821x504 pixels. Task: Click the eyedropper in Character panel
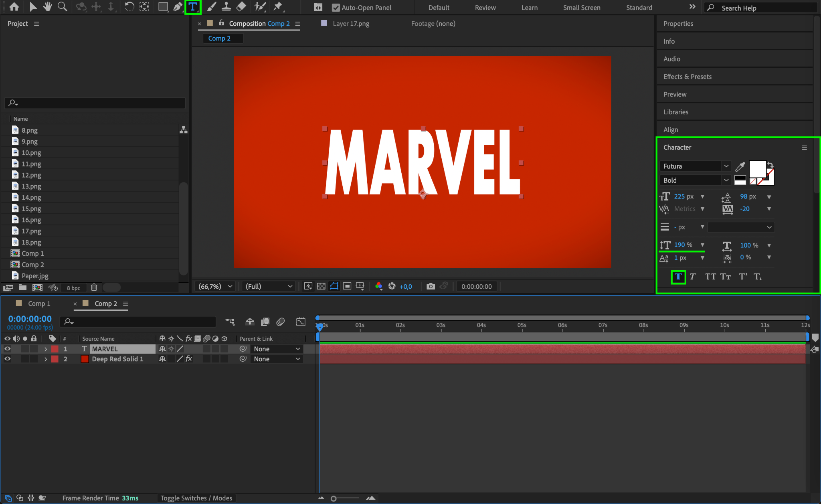pyautogui.click(x=740, y=166)
